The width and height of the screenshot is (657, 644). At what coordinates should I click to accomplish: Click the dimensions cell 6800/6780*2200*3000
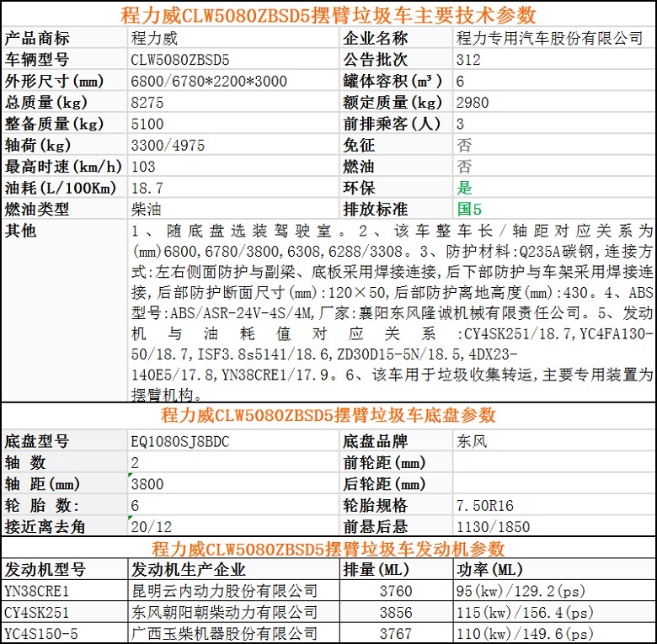[x=209, y=82]
